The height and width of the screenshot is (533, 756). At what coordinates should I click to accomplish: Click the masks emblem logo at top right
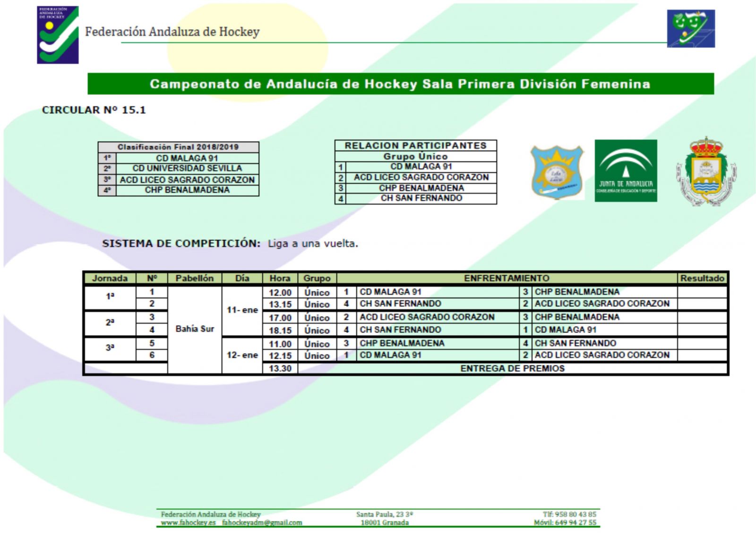(x=691, y=28)
